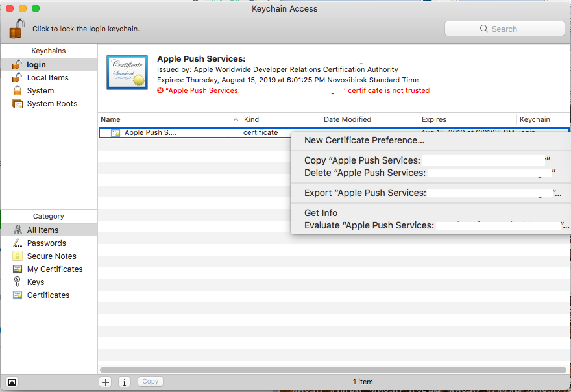Click the yellow minimize window button
This screenshot has height=392, width=571.
pos(23,8)
